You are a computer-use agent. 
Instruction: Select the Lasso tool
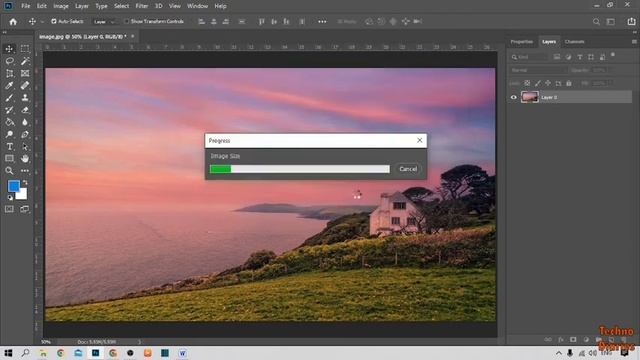point(9,61)
